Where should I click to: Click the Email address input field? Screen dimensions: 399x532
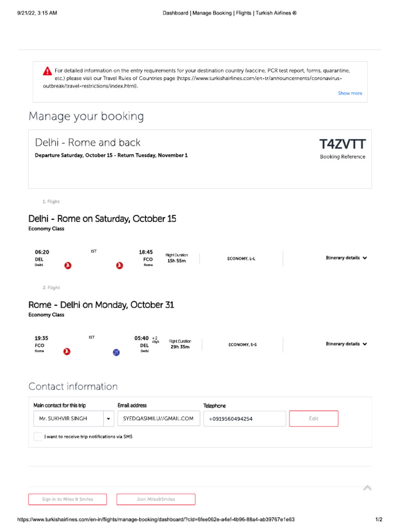tap(158, 419)
